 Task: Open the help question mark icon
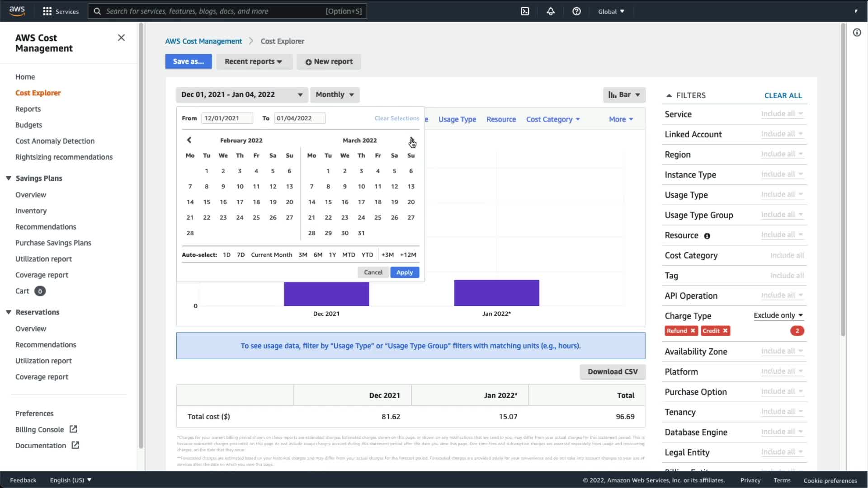pyautogui.click(x=576, y=11)
